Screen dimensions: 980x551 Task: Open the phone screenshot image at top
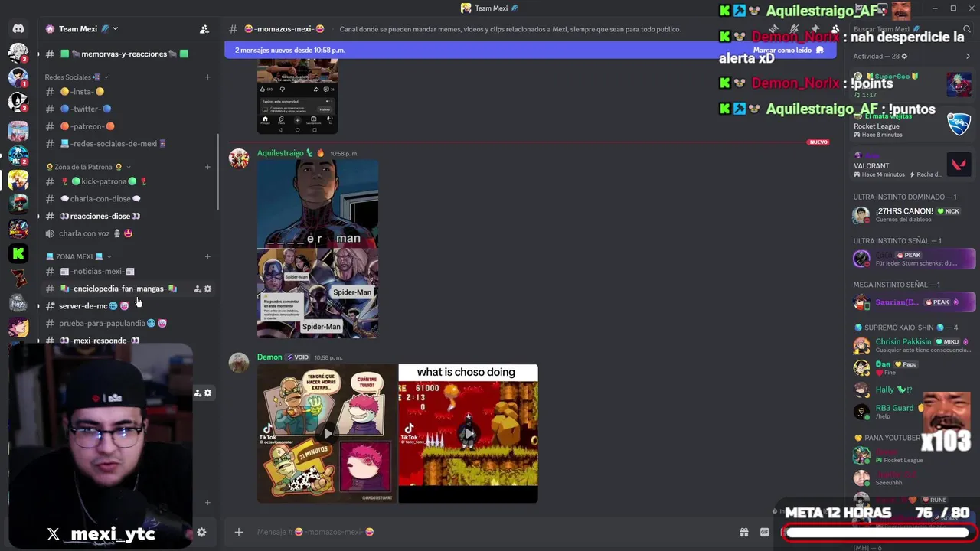click(297, 96)
